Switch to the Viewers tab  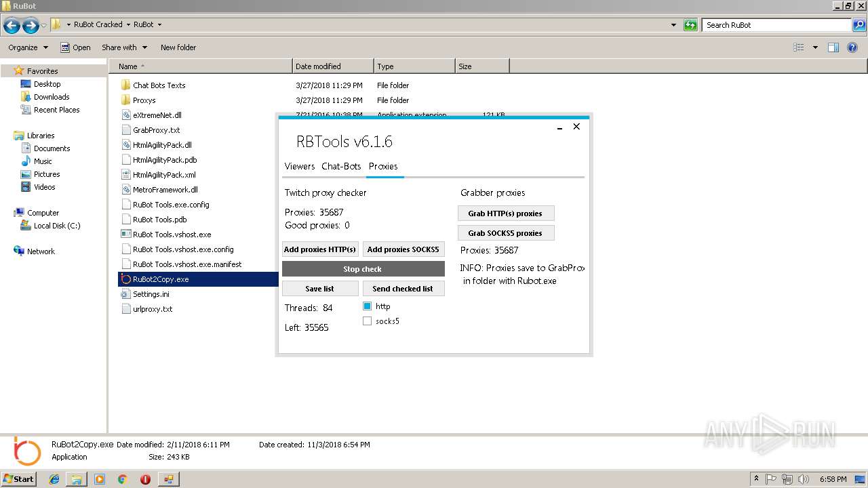pyautogui.click(x=300, y=166)
